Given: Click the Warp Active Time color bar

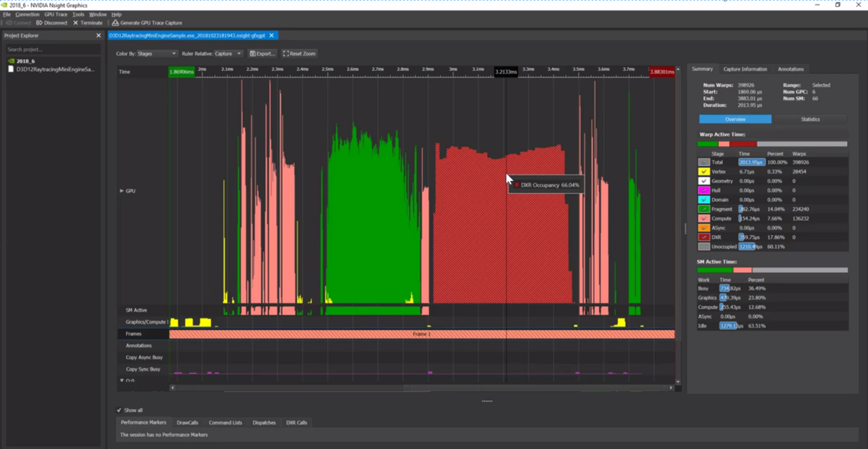Looking at the screenshot, I should pyautogui.click(x=772, y=144).
